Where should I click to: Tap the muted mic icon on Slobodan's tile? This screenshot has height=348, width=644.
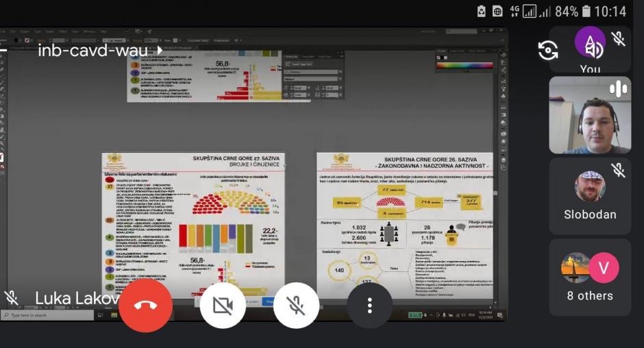click(619, 169)
